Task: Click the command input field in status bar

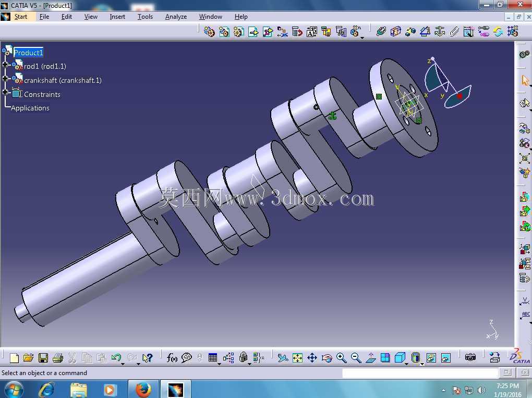Action: pos(420,373)
